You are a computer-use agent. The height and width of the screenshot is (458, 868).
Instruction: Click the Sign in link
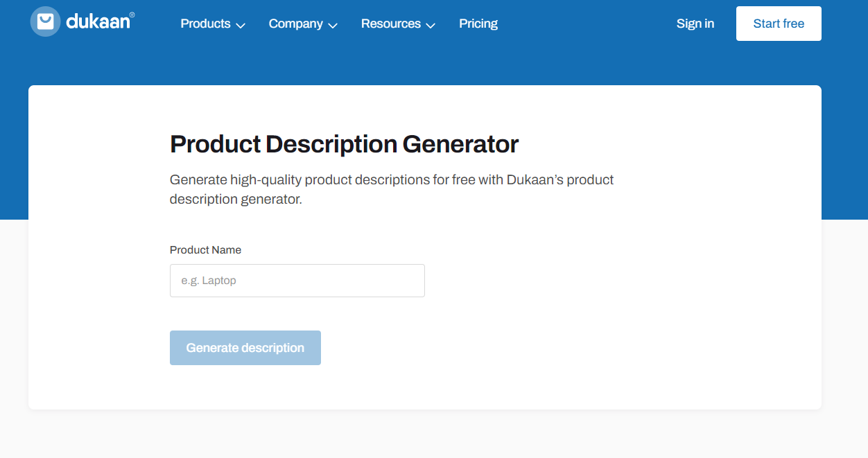695,24
